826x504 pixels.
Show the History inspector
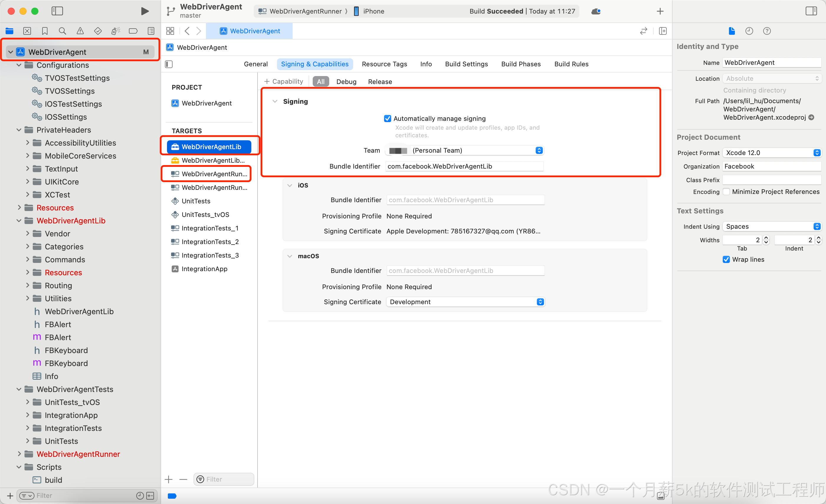[749, 31]
